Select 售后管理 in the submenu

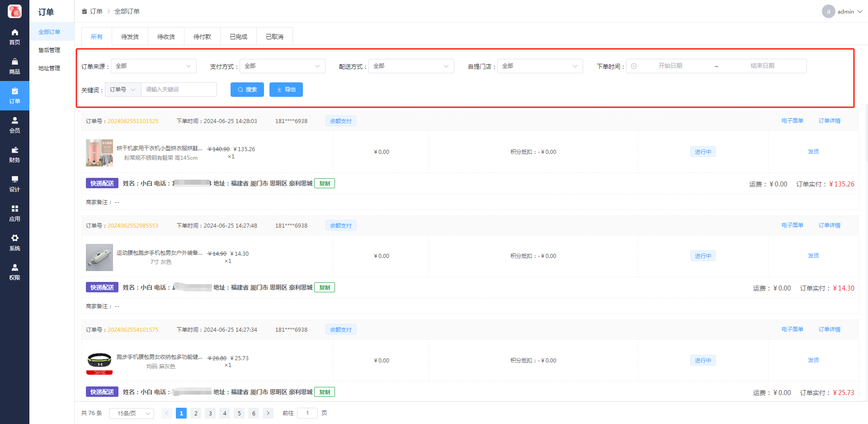(49, 50)
